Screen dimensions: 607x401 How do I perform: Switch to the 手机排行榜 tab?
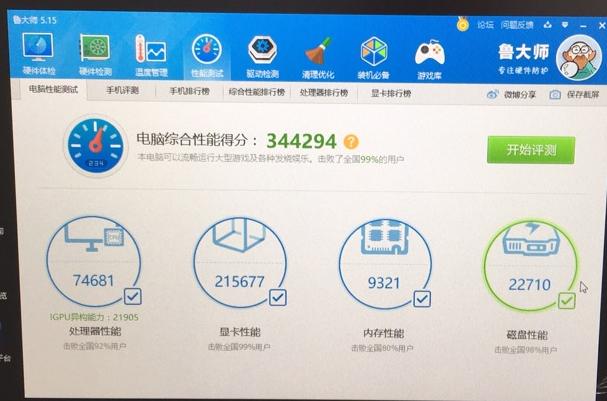point(190,91)
